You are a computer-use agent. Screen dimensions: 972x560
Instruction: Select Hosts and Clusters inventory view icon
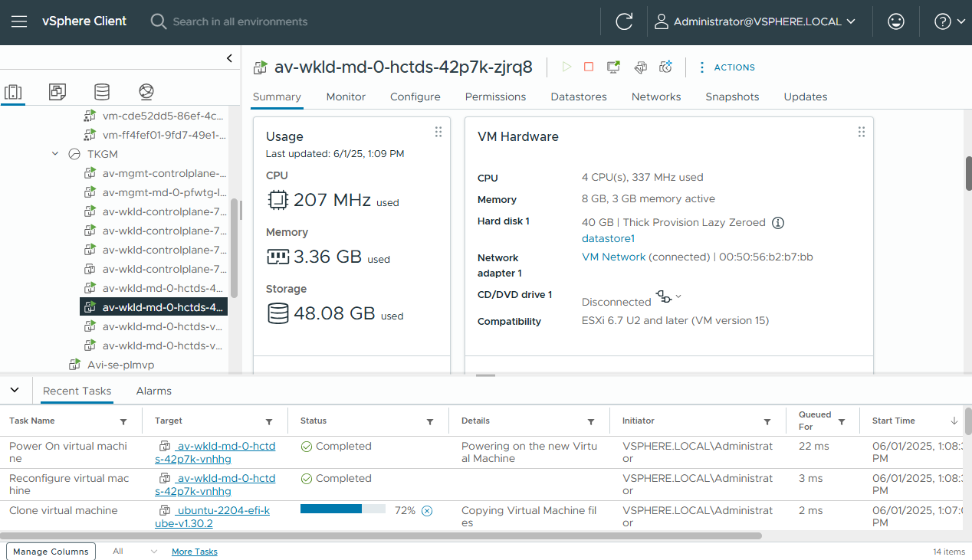(13, 92)
